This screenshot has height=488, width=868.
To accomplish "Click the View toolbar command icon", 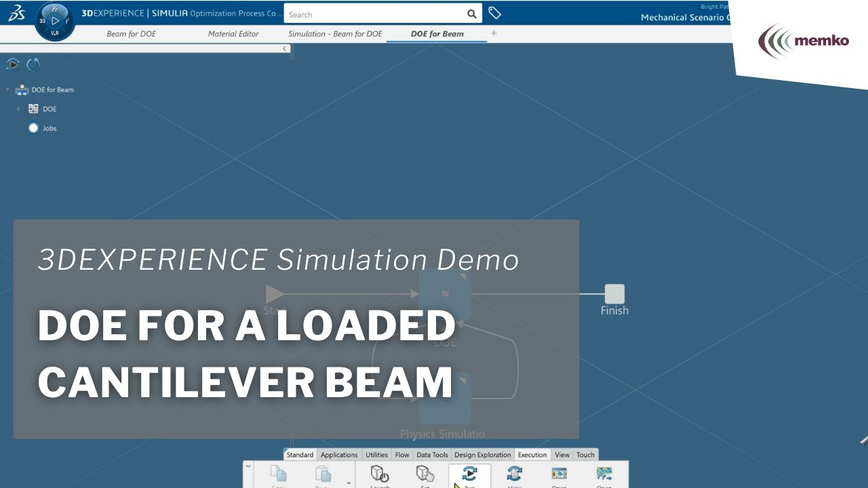I will [514, 474].
